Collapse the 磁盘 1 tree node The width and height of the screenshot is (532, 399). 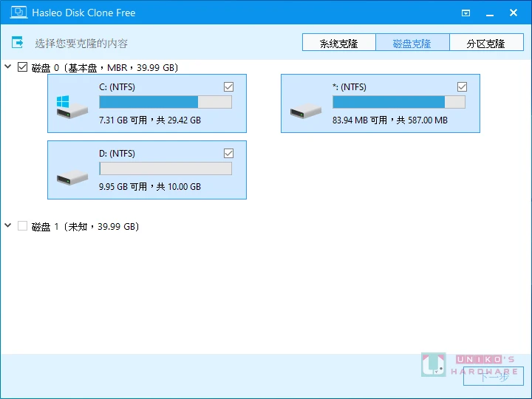click(x=8, y=225)
